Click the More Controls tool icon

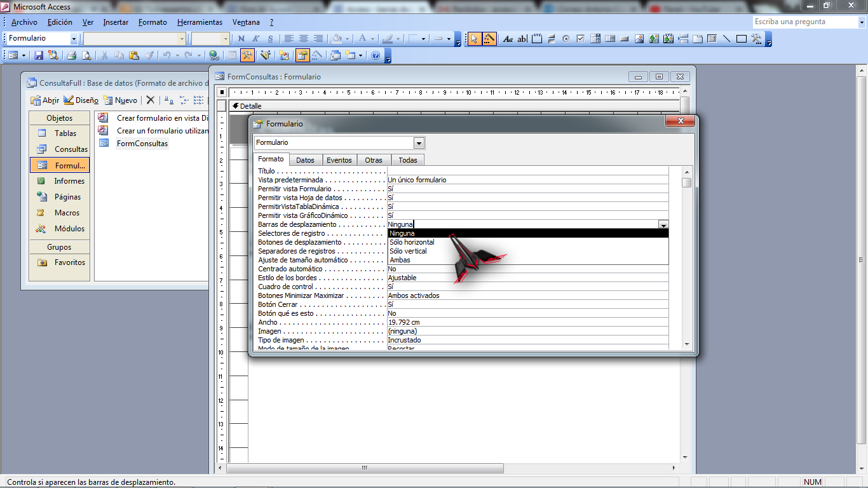tap(756, 39)
